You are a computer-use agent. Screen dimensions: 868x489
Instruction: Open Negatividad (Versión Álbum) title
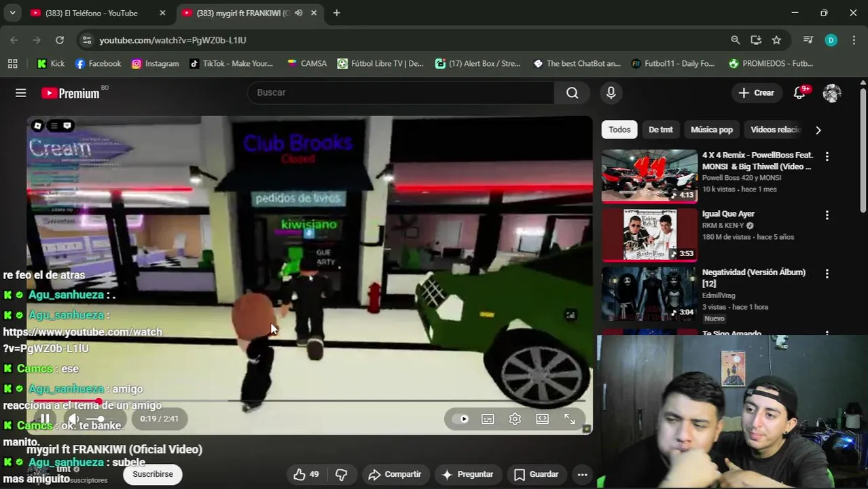(x=754, y=278)
